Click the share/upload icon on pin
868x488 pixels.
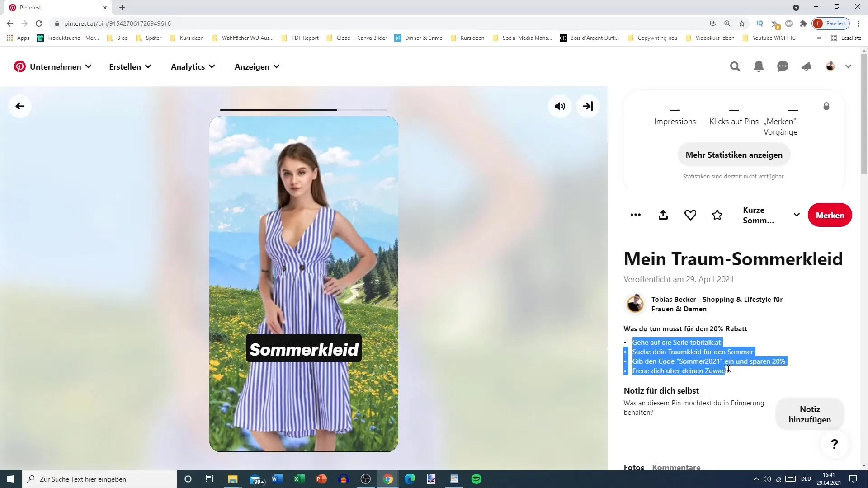pyautogui.click(x=664, y=215)
